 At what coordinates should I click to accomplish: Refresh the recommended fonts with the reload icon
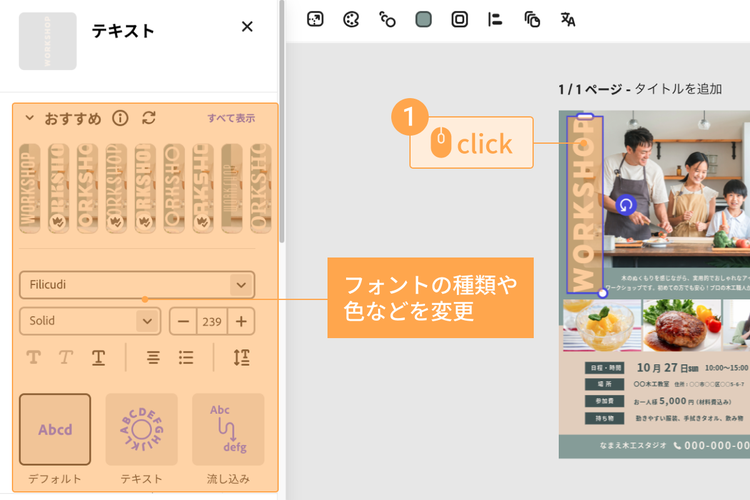(149, 118)
